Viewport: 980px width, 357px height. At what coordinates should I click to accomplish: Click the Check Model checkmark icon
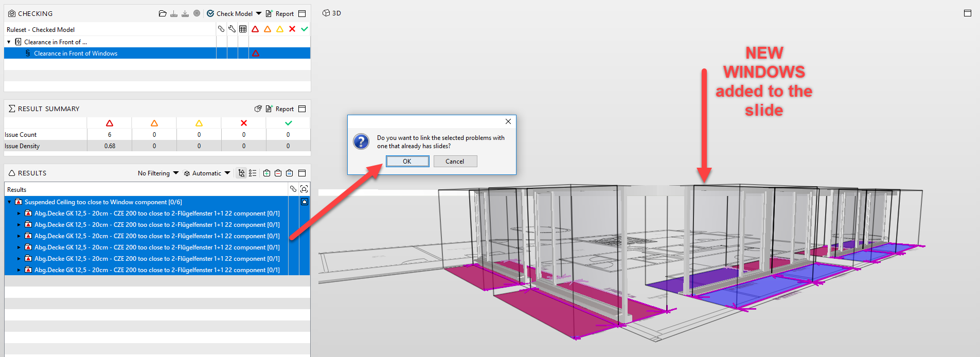click(x=210, y=13)
